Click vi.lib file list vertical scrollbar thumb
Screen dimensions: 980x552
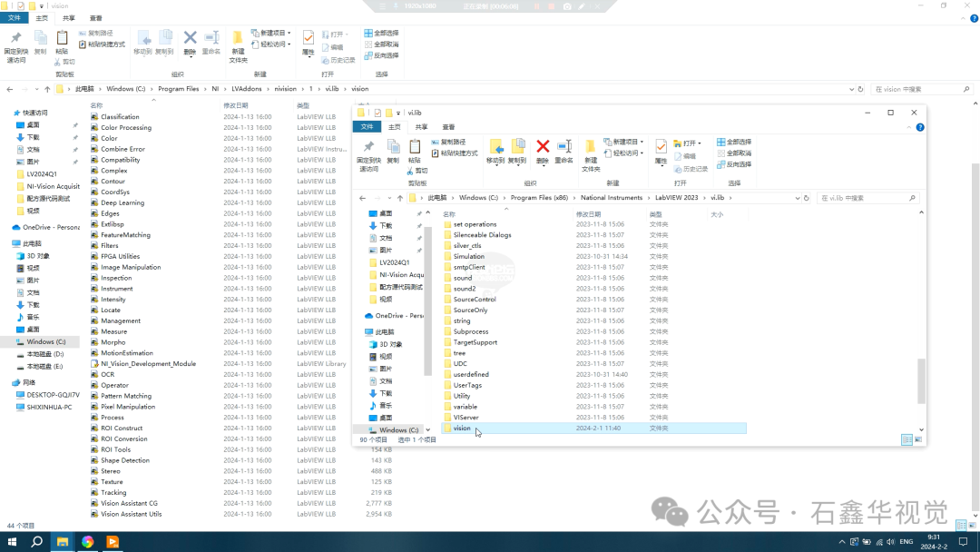click(x=921, y=380)
